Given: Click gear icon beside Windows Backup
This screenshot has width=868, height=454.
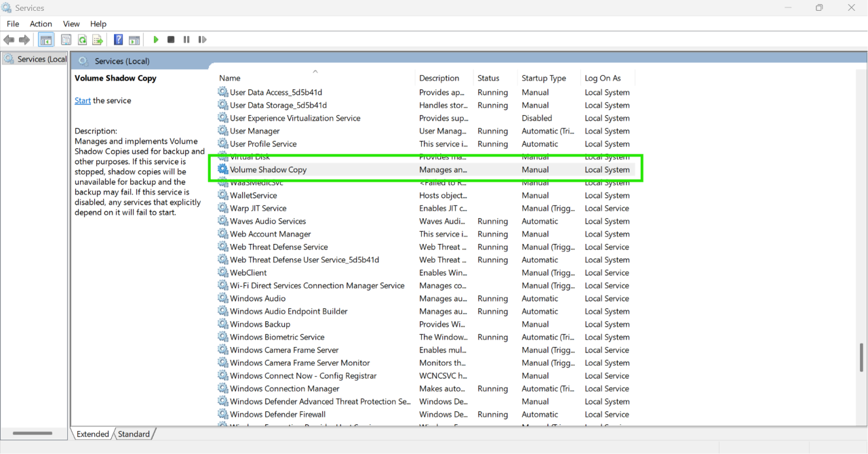Looking at the screenshot, I should (222, 324).
